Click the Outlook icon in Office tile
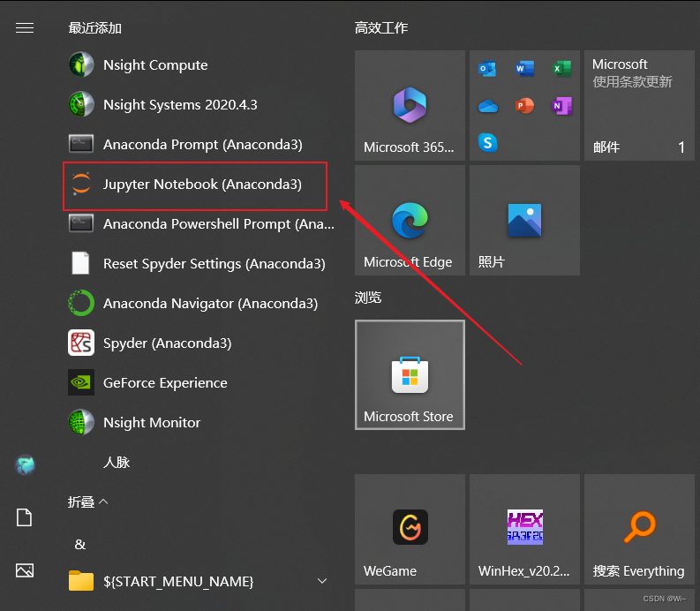700x611 pixels. coord(487,69)
